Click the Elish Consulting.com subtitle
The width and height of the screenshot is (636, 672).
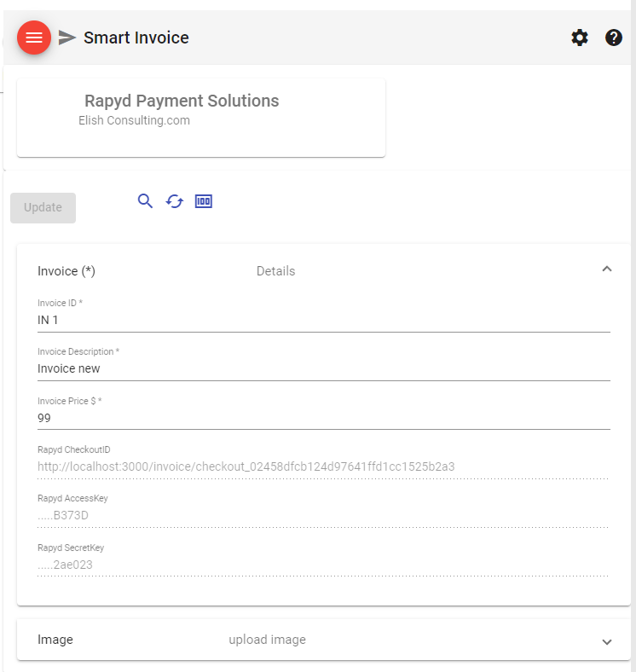[134, 120]
